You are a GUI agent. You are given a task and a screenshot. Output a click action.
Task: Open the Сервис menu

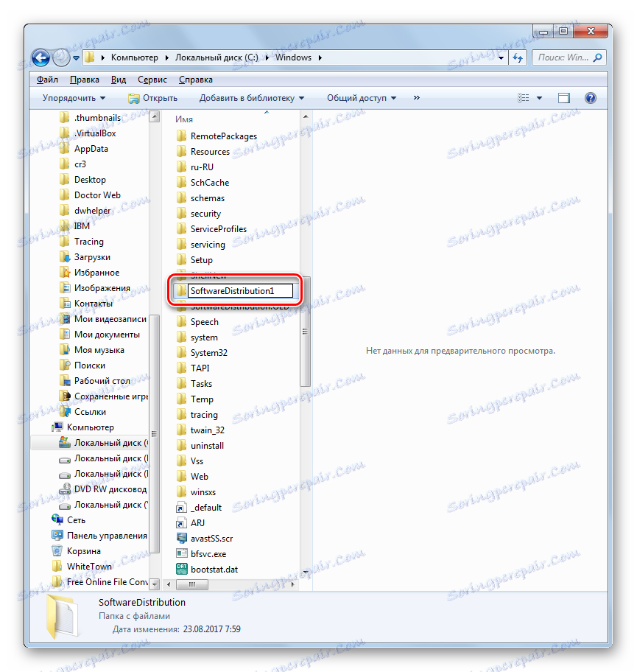point(152,80)
